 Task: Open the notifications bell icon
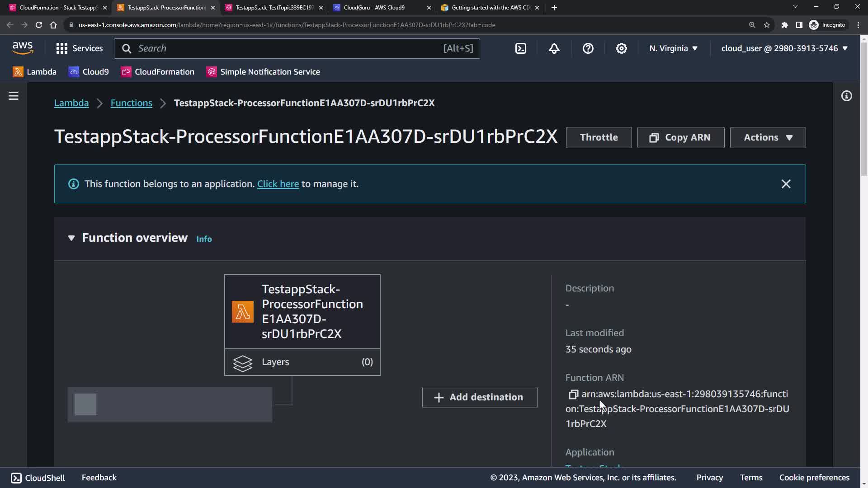click(554, 48)
